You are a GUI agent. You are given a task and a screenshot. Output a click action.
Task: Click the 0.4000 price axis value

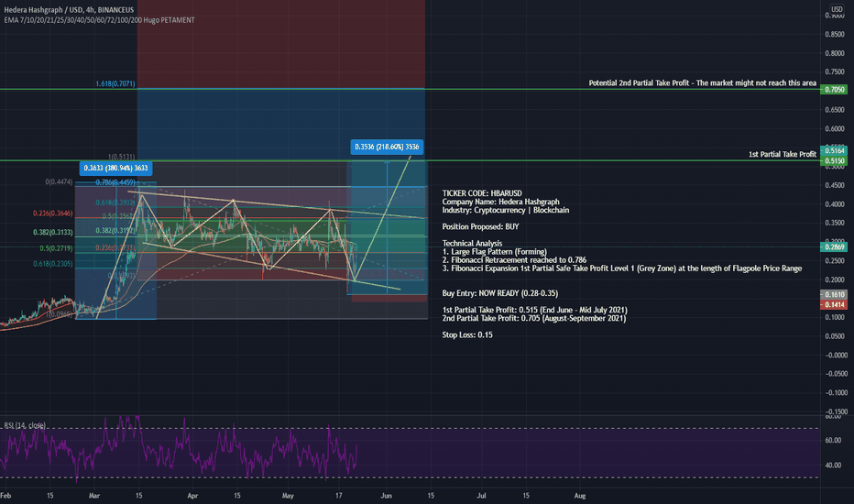835,204
